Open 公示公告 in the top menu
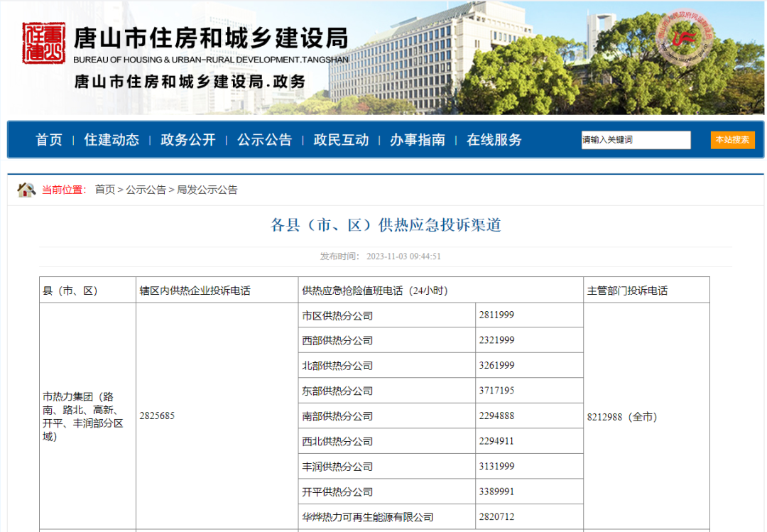Screen dimensions: 767x532 [264, 140]
